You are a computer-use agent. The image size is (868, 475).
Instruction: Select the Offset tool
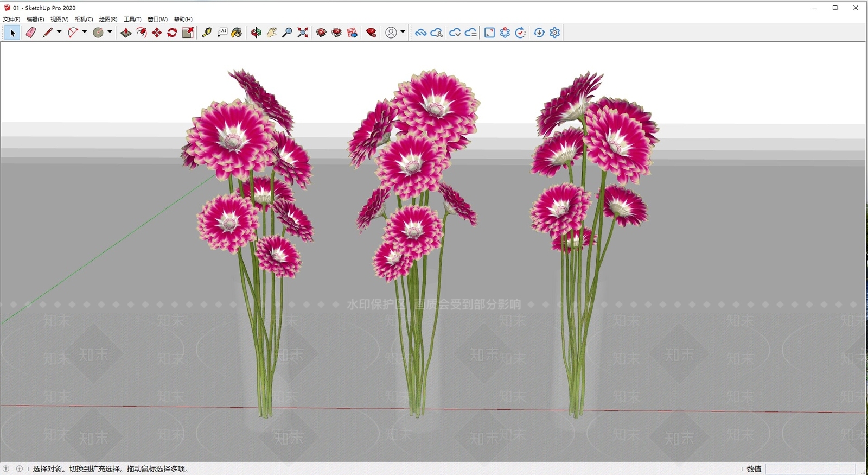click(142, 33)
